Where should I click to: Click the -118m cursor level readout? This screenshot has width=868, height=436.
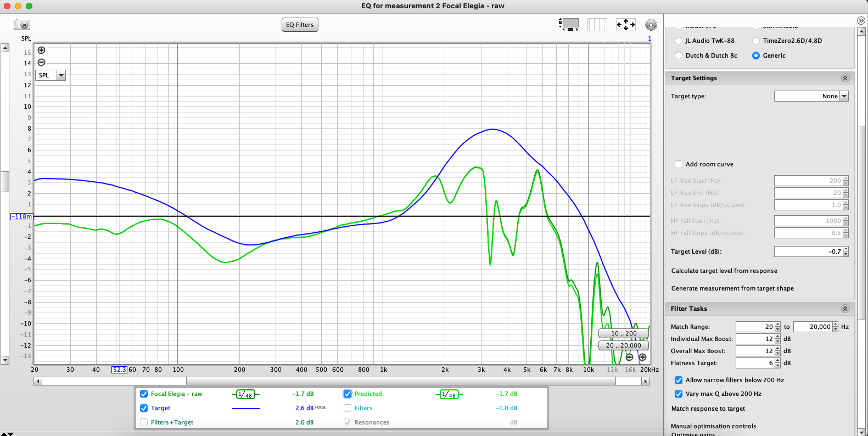22,216
